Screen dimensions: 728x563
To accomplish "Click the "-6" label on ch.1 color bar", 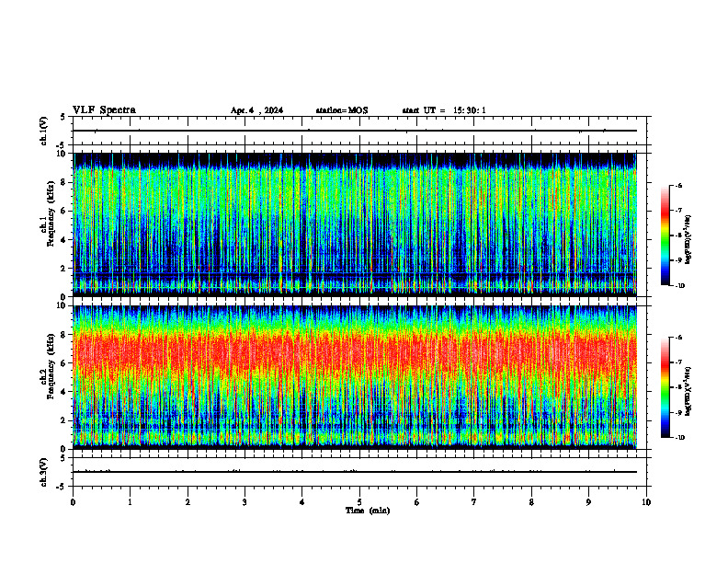I will click(678, 186).
